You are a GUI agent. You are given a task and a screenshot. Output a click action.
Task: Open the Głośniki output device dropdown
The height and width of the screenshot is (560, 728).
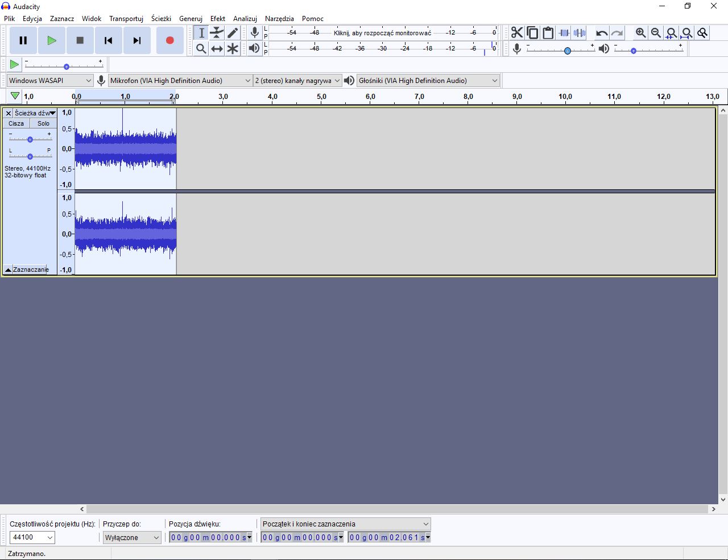pos(428,80)
